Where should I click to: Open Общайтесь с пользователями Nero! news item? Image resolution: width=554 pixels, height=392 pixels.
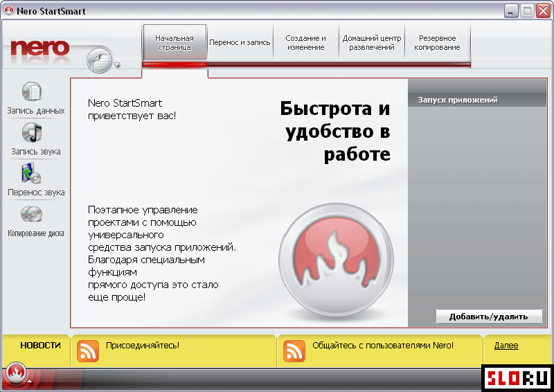[383, 346]
